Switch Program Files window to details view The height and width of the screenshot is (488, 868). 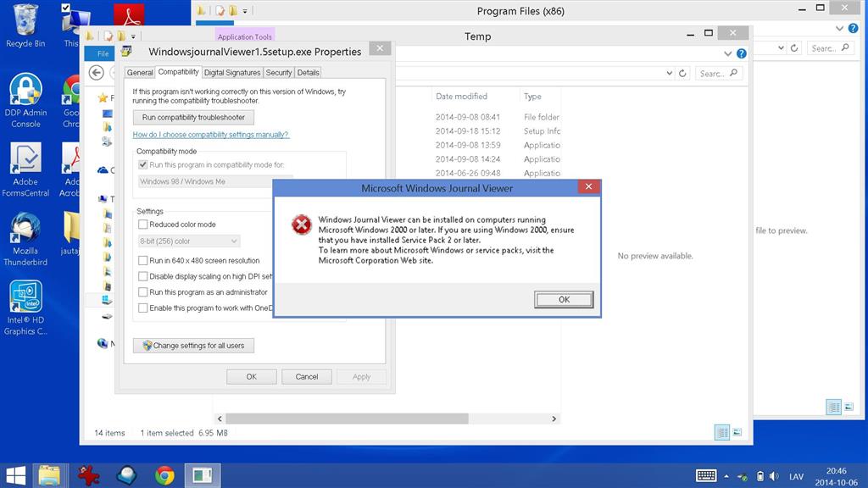tap(834, 407)
